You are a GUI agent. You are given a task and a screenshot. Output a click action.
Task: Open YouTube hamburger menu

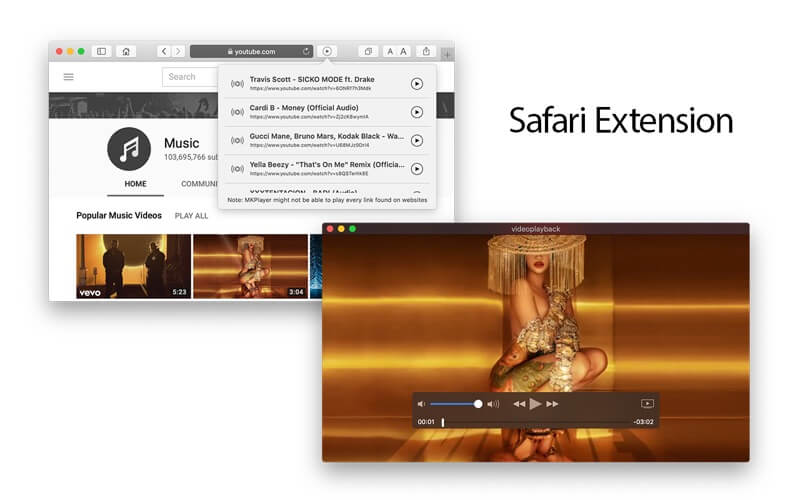68,77
